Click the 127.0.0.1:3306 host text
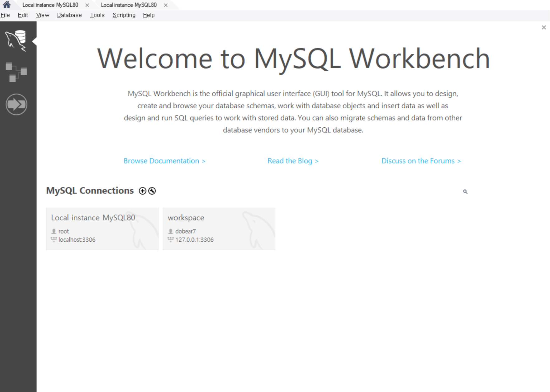The height and width of the screenshot is (392, 550). pos(194,240)
